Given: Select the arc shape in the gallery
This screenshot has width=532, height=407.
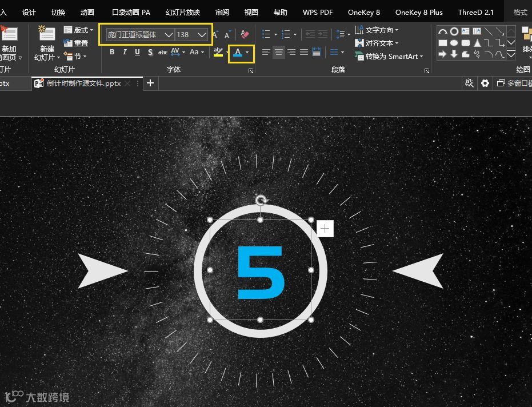Looking at the screenshot, I should pos(442,31).
